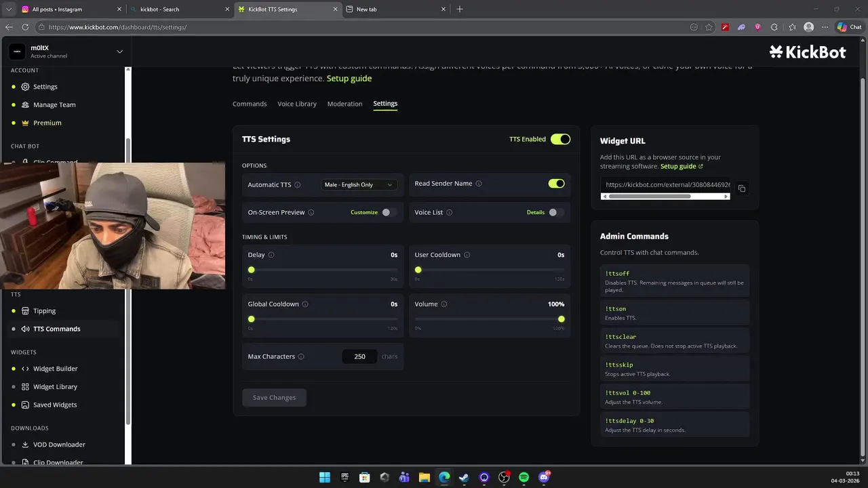Screen dimensions: 868x488
Task: Click the browser address bar
Action: tap(363, 27)
